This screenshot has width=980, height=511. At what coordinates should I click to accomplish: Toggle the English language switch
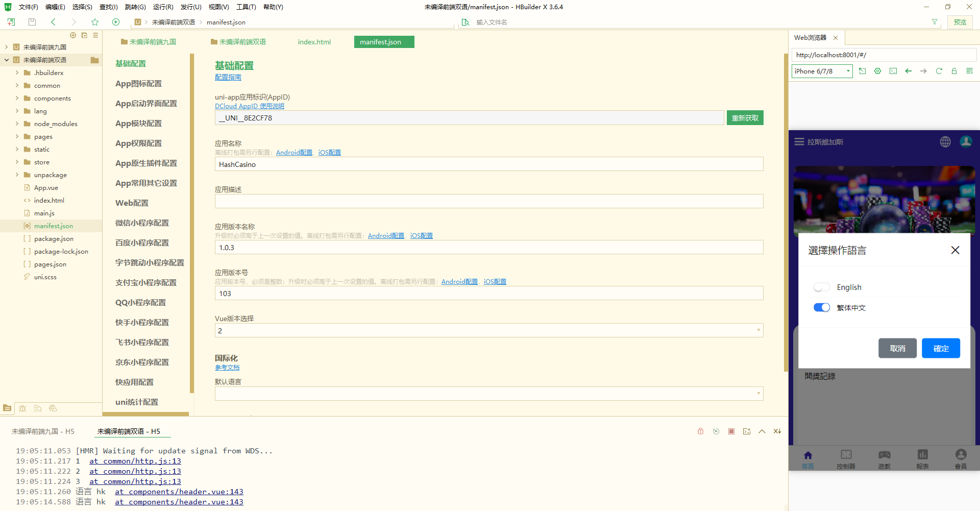pyautogui.click(x=821, y=287)
